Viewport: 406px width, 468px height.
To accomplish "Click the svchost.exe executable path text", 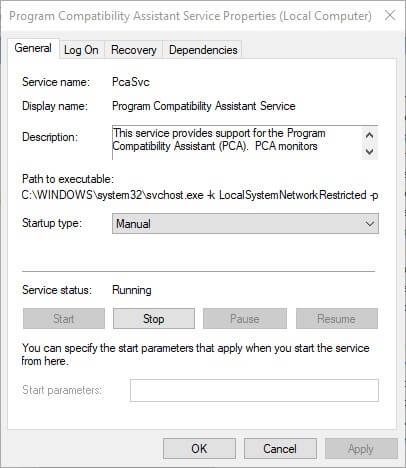I will coord(200,195).
